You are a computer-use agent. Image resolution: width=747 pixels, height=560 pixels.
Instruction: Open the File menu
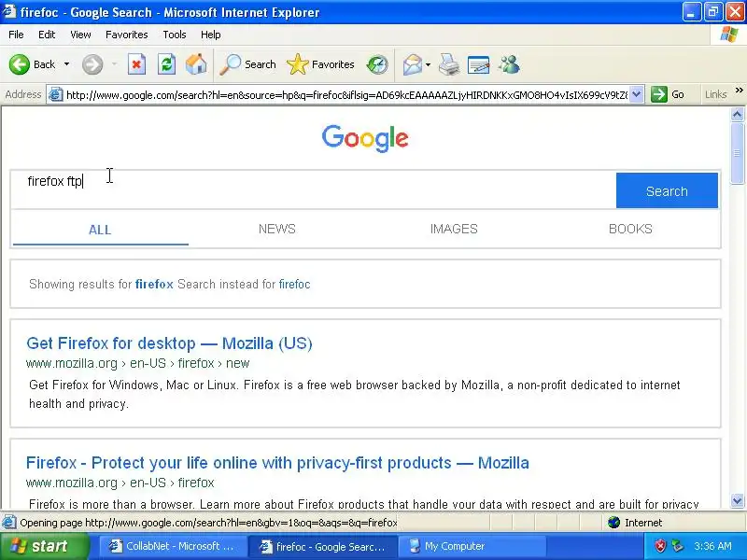tap(16, 35)
